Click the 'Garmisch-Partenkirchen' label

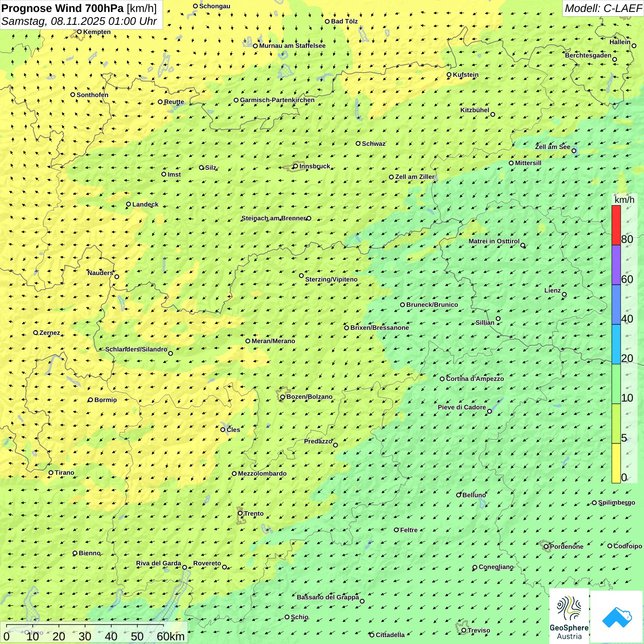(277, 100)
